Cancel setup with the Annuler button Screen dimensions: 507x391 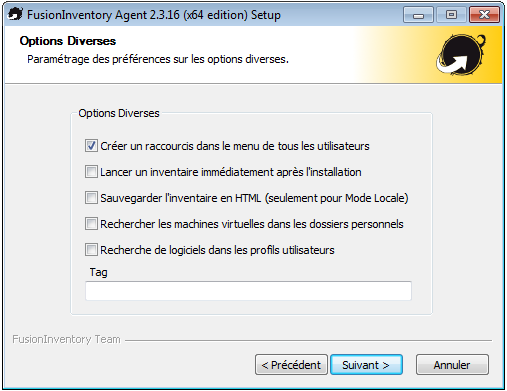452,365
